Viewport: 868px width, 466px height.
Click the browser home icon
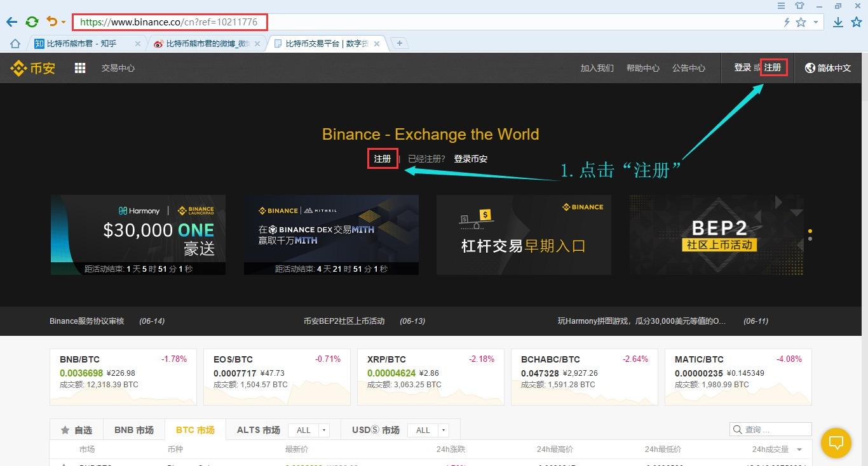15,44
